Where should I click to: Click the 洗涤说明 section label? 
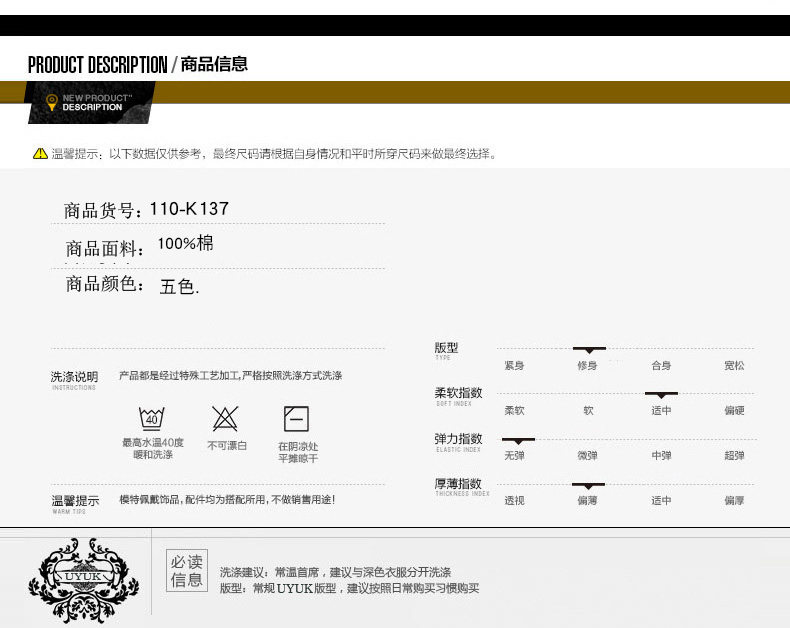coord(74,380)
